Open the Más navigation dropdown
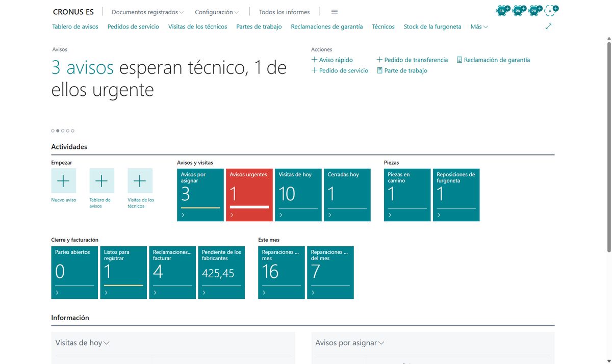The width and height of the screenshot is (612, 364). pos(479,27)
